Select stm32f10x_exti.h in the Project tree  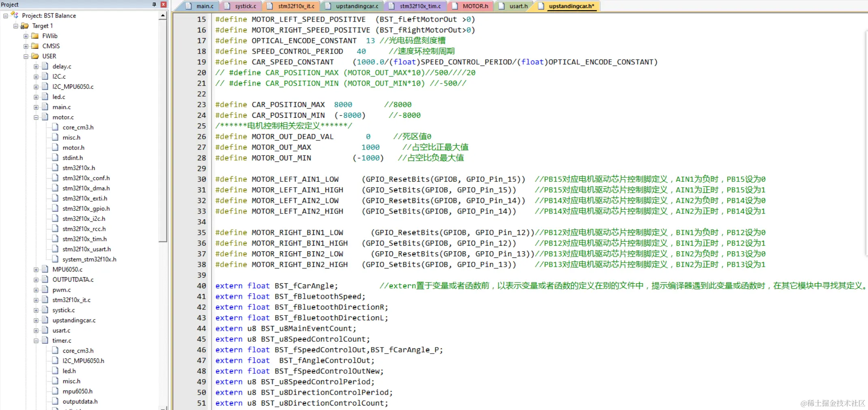click(85, 198)
